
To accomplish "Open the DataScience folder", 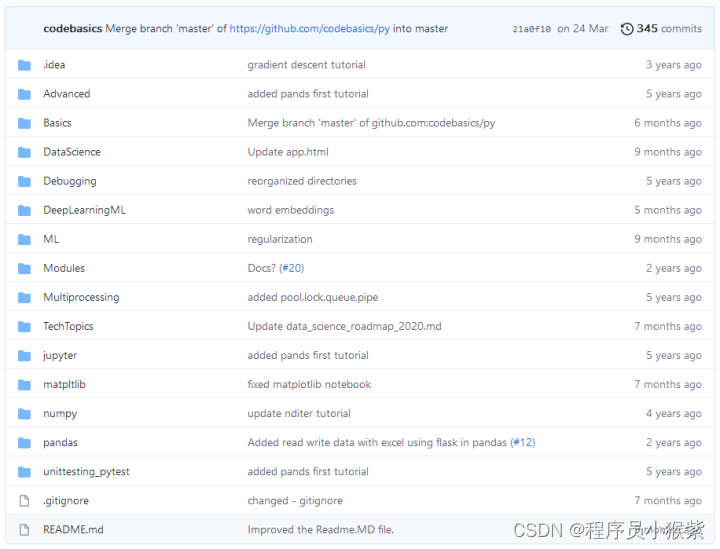I will tap(72, 152).
